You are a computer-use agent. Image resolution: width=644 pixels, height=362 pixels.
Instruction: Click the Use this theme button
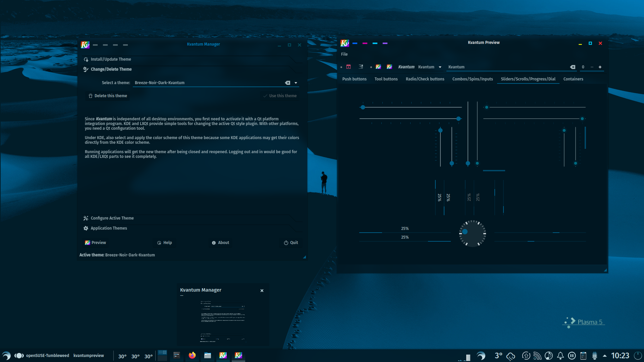pyautogui.click(x=280, y=96)
